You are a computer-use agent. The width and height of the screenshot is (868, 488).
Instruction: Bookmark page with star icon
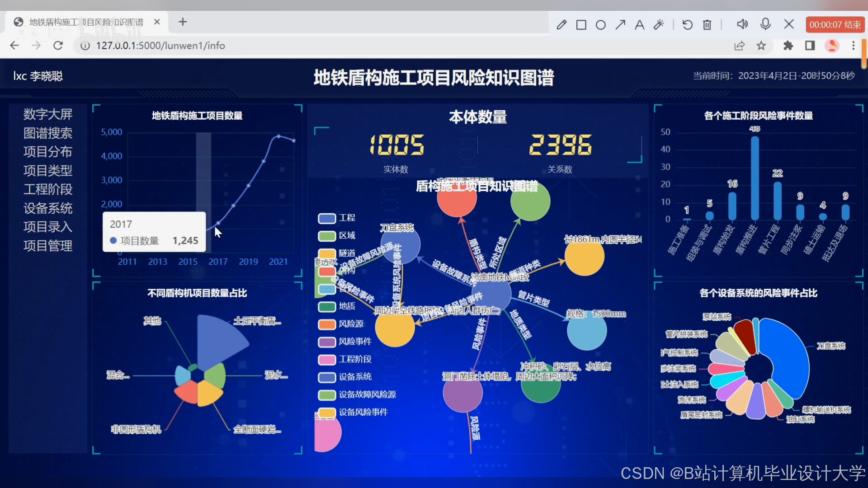coord(761,46)
